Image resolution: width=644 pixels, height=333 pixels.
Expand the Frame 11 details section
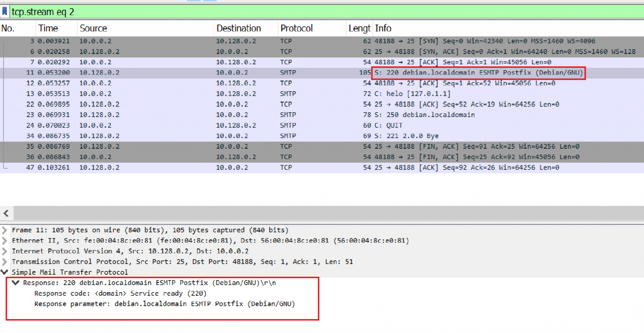tap(4, 230)
